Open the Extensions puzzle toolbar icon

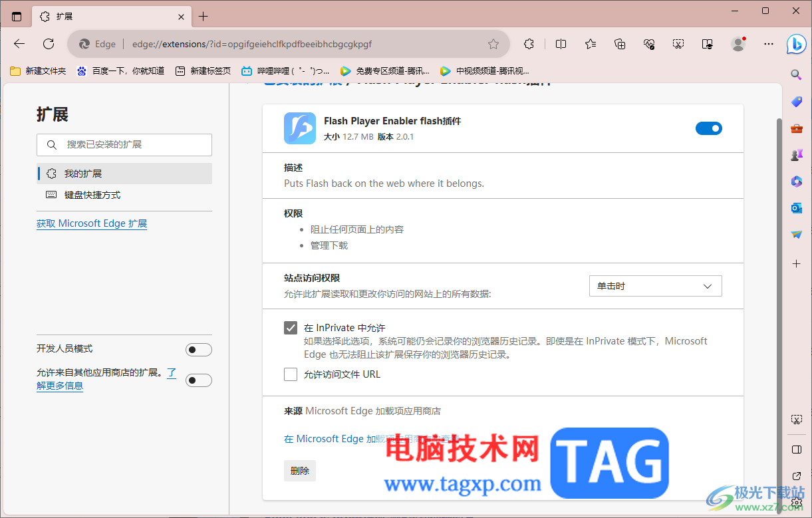click(529, 44)
